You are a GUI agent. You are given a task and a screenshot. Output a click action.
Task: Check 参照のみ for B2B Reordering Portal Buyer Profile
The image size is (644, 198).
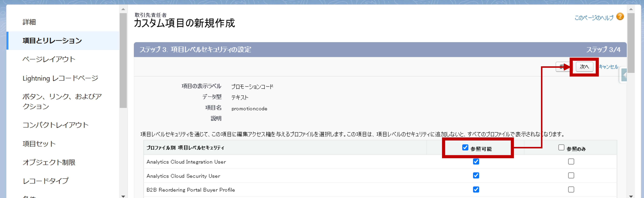click(571, 190)
